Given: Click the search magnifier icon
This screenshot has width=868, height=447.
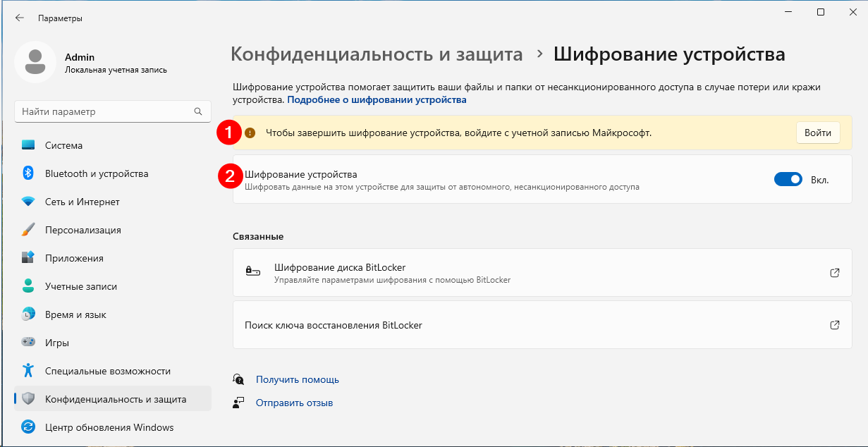Looking at the screenshot, I should [x=198, y=111].
